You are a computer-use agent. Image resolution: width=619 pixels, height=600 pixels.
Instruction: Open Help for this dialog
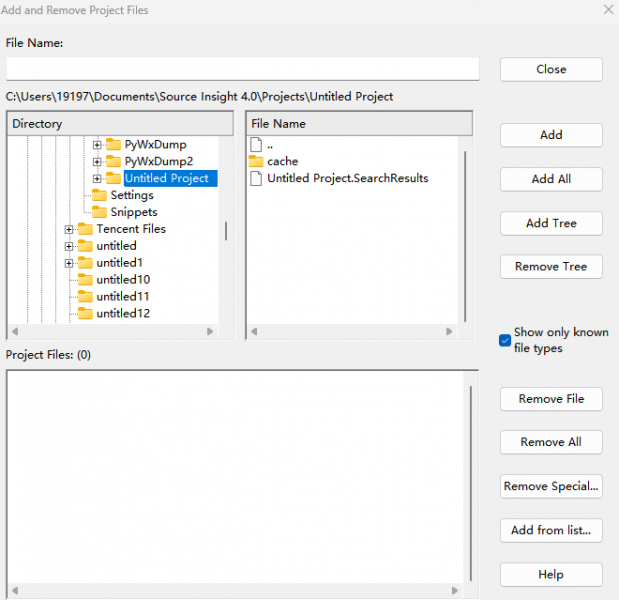click(x=551, y=575)
